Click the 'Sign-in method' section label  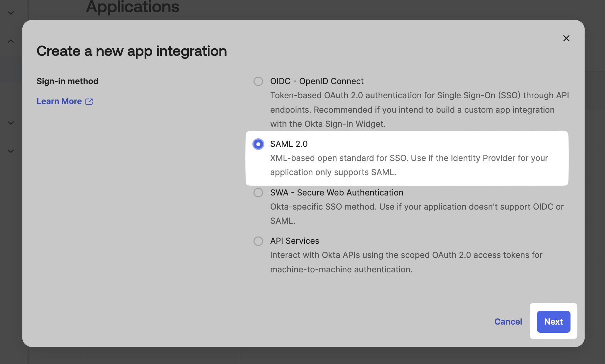[67, 81]
